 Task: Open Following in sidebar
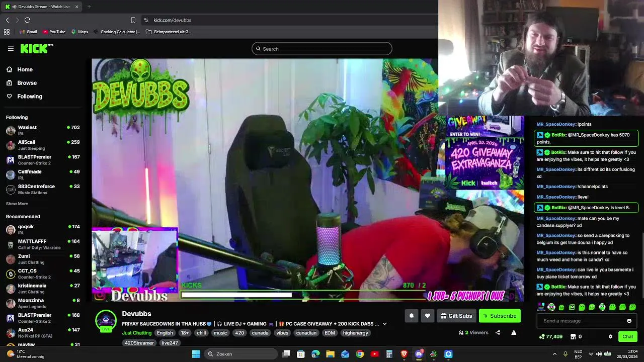click(x=24, y=96)
